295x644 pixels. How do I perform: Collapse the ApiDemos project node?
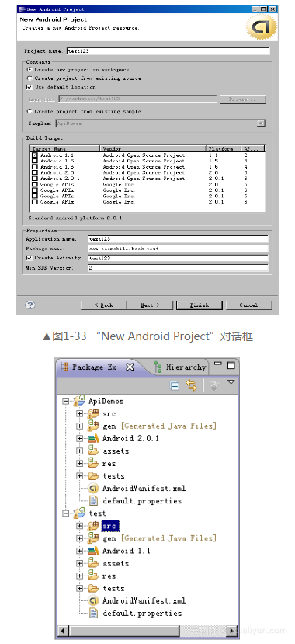pyautogui.click(x=66, y=401)
